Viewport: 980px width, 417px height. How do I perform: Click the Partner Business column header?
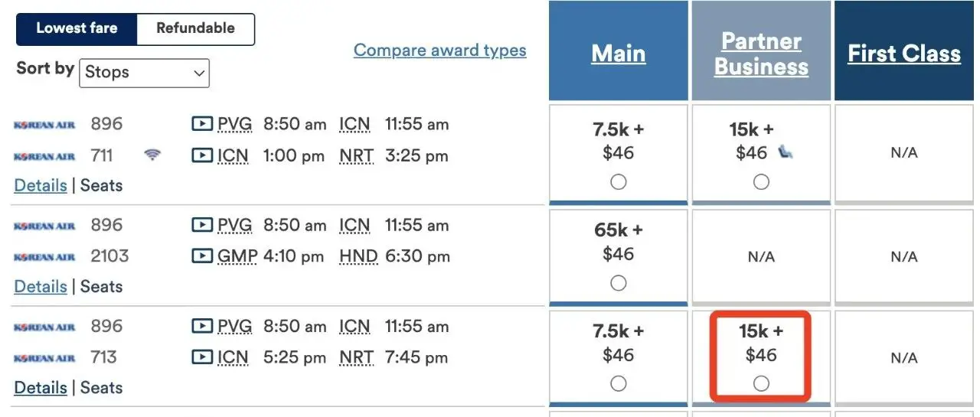click(x=761, y=54)
